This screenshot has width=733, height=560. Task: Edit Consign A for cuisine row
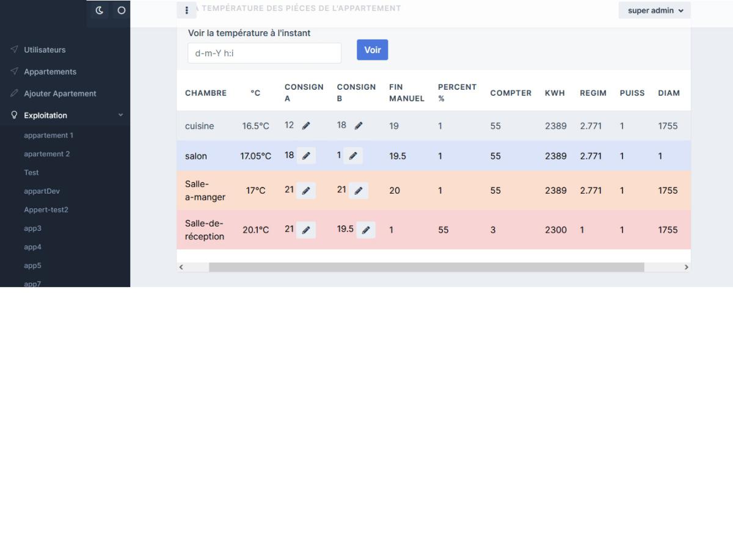click(306, 126)
